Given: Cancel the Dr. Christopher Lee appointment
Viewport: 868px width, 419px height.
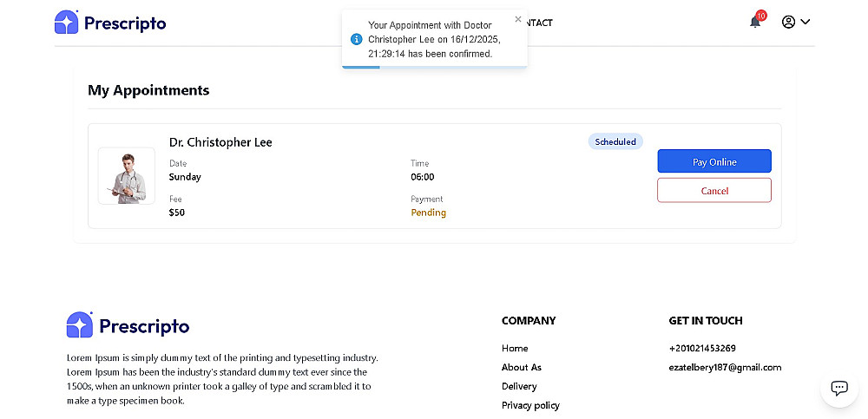Looking at the screenshot, I should [x=713, y=190].
